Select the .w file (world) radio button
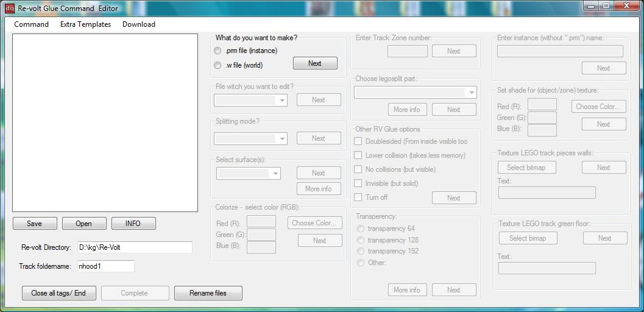644x312 pixels. click(x=218, y=65)
